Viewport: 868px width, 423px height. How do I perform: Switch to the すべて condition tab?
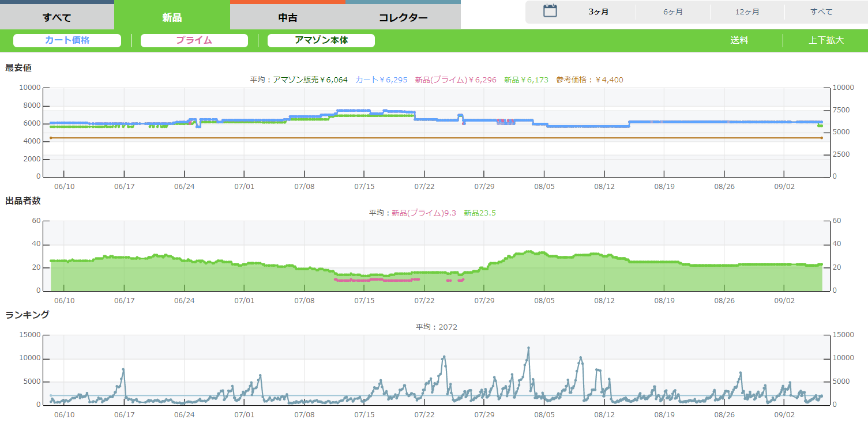click(57, 17)
